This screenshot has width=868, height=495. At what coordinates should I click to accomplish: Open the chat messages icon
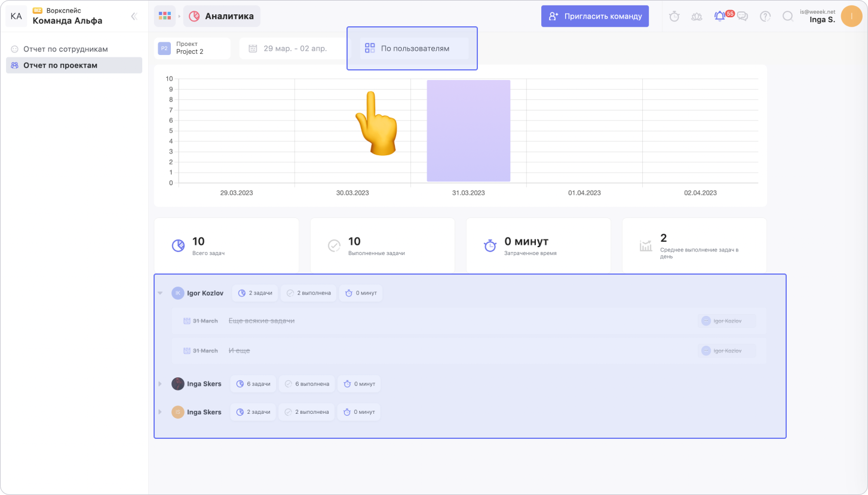[x=743, y=17]
